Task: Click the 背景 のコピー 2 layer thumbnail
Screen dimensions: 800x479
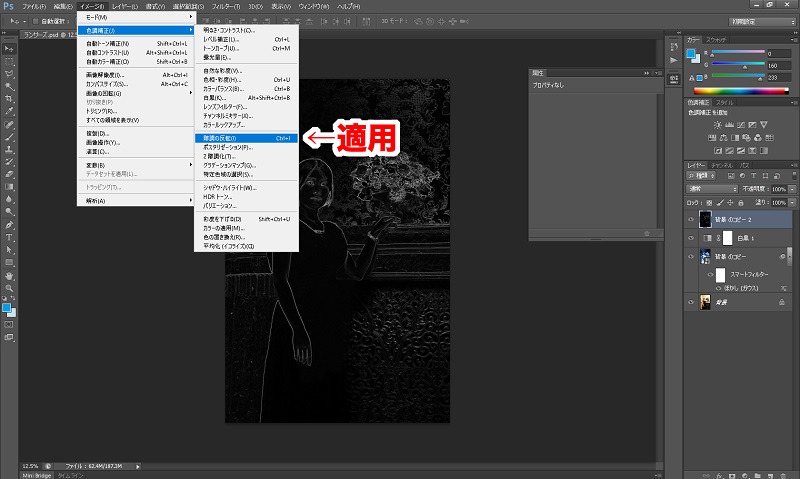Action: [x=705, y=219]
